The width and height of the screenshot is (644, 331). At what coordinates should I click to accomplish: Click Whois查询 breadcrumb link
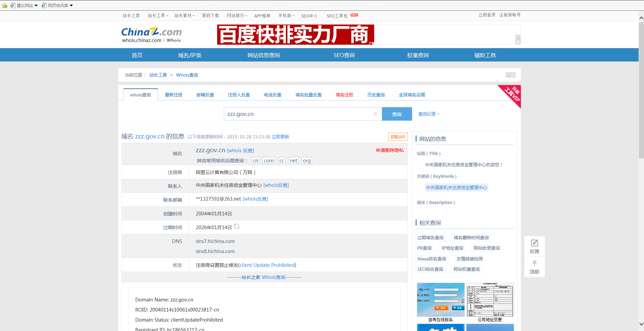tap(187, 75)
